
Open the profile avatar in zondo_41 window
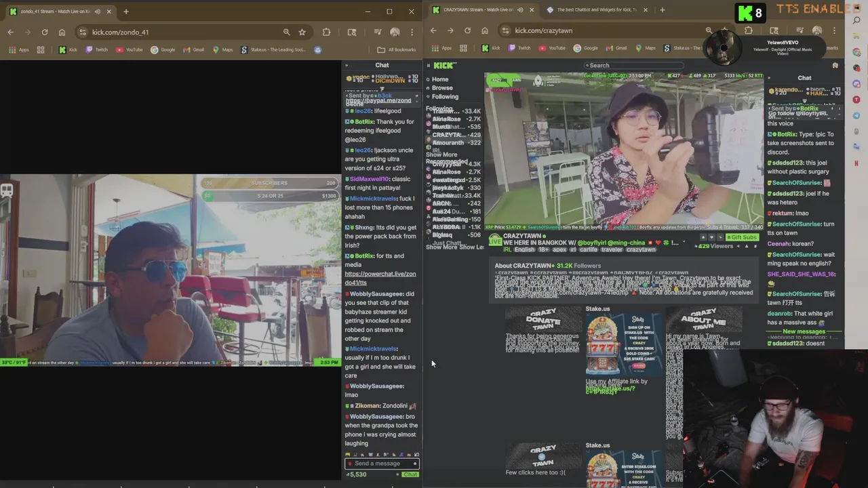click(x=395, y=32)
